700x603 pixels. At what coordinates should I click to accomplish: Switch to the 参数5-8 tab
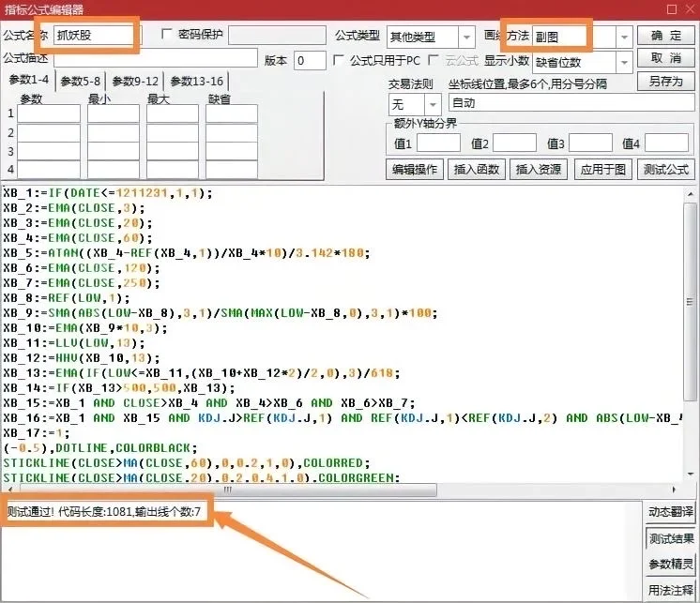click(x=81, y=82)
